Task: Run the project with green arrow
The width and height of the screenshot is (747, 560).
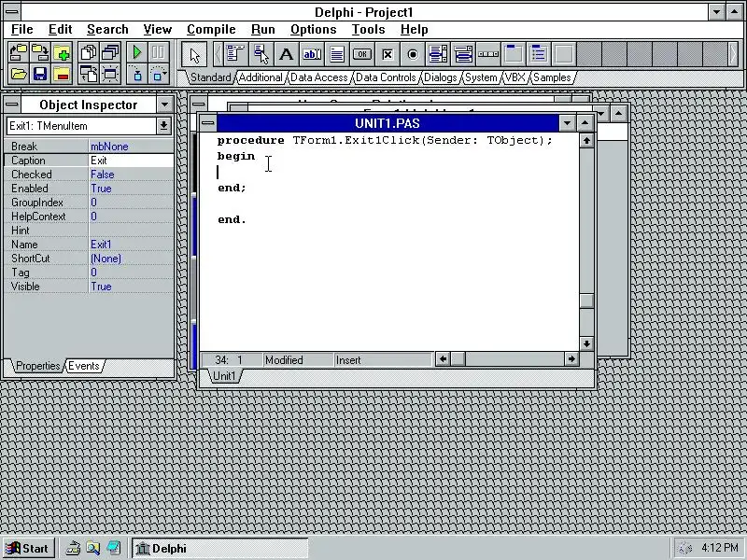Action: [x=137, y=52]
